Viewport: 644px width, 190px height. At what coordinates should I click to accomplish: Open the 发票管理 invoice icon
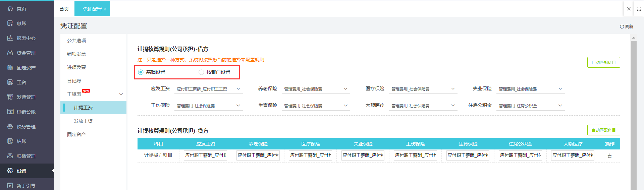(x=10, y=97)
